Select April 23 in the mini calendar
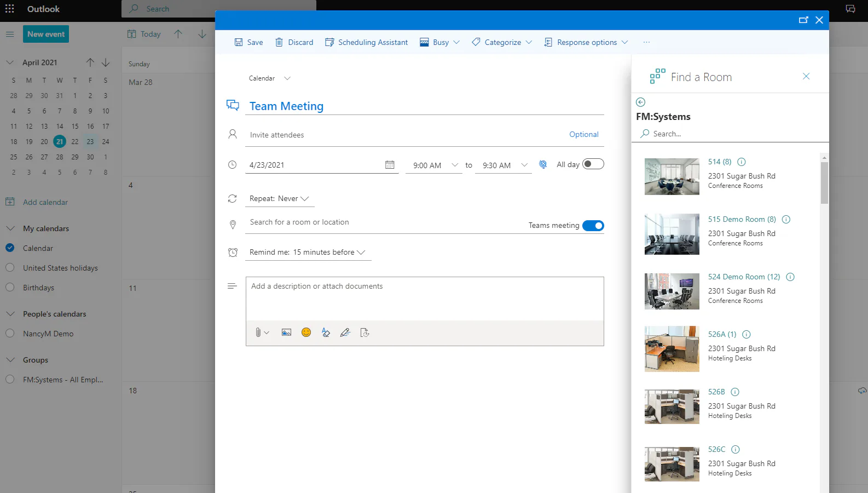This screenshot has width=868, height=493. point(90,141)
